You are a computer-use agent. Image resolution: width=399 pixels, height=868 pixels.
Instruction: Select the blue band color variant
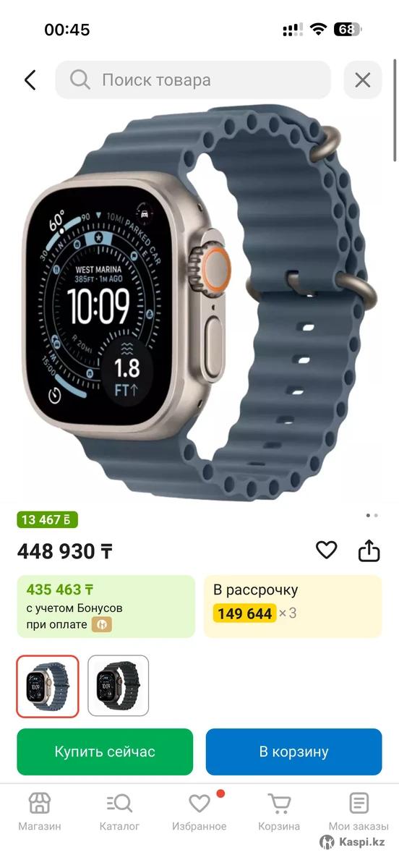point(48,686)
